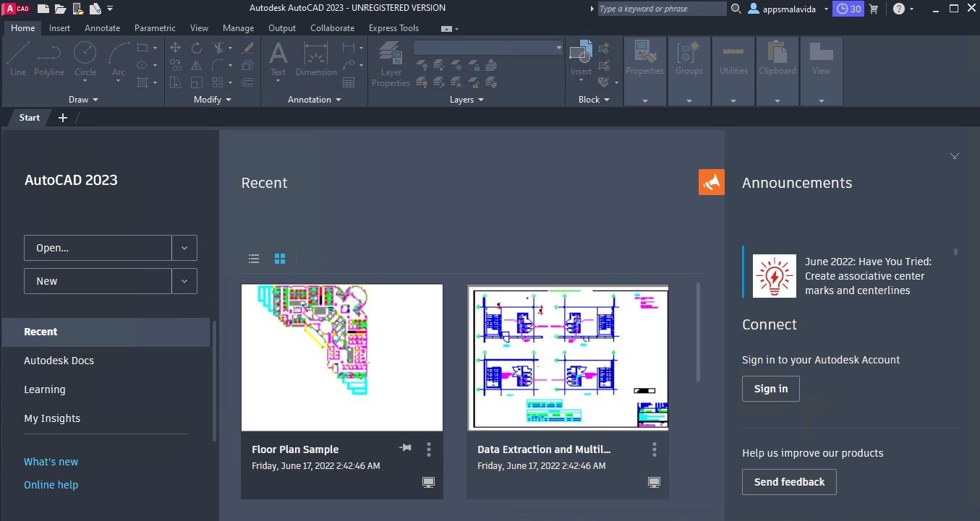Open the Learning section in sidebar
980x521 pixels.
click(45, 389)
